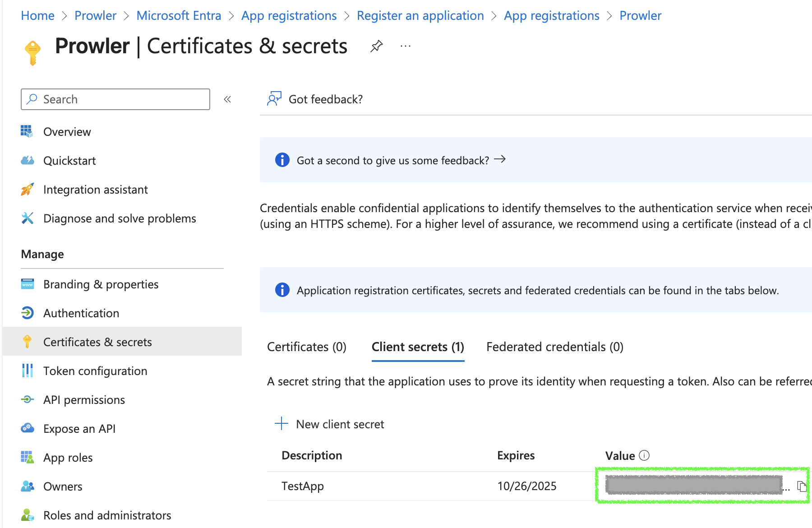Click the Token configuration bars icon
The image size is (812, 528).
[x=27, y=371]
